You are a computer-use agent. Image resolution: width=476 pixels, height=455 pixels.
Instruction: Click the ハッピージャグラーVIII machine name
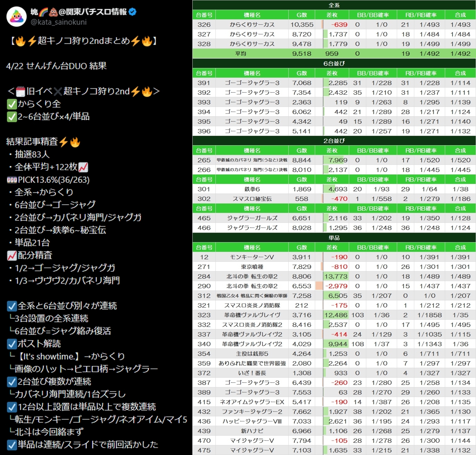pyautogui.click(x=252, y=421)
